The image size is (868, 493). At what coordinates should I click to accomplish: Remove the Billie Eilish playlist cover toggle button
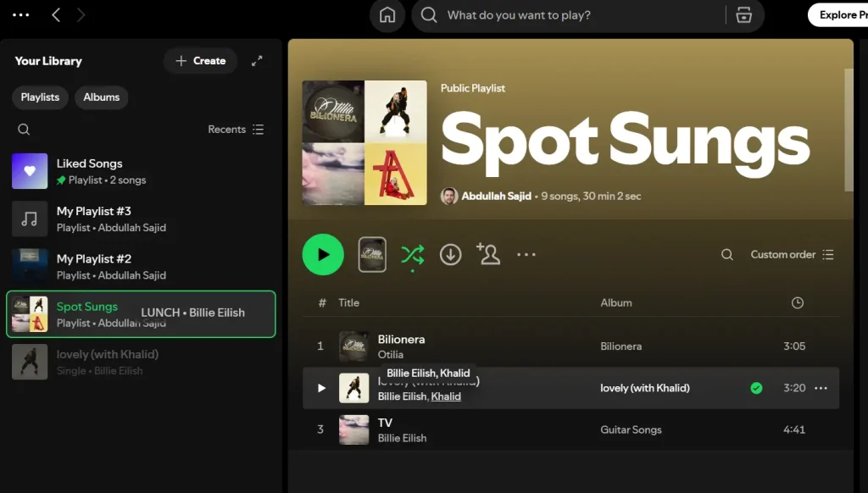click(x=372, y=254)
